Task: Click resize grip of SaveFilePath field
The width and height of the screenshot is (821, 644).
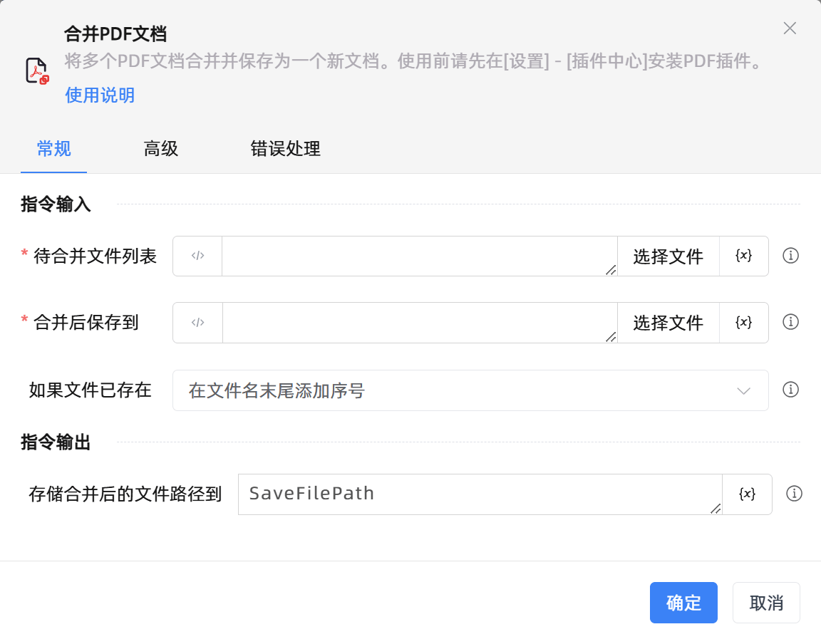Action: 716,509
